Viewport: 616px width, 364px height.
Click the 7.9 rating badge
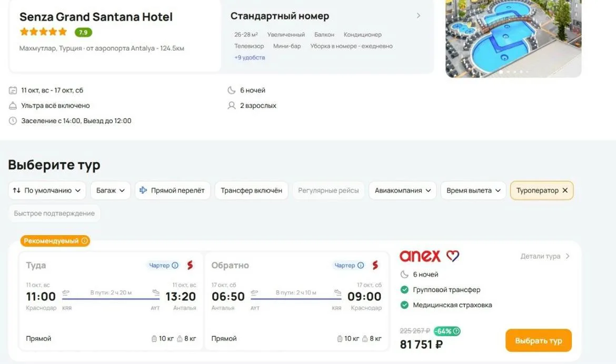(x=83, y=32)
